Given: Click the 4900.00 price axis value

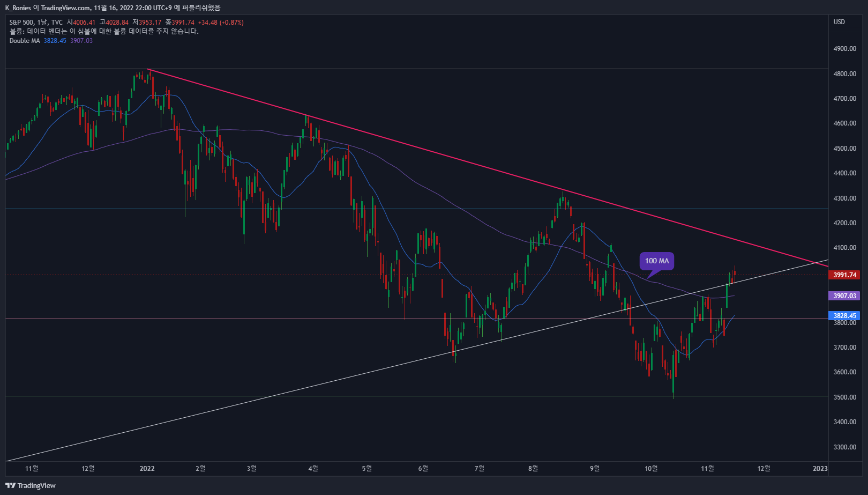Looking at the screenshot, I should pos(845,49).
